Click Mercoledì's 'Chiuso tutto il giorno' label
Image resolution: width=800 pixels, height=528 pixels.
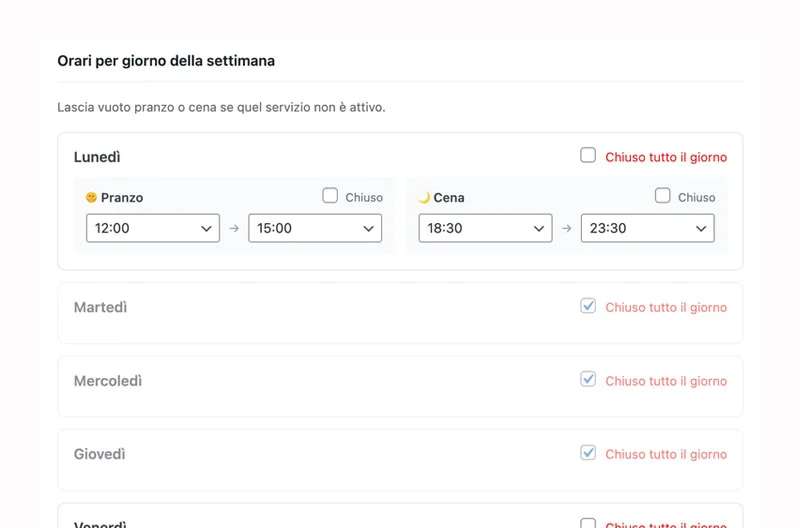point(666,381)
